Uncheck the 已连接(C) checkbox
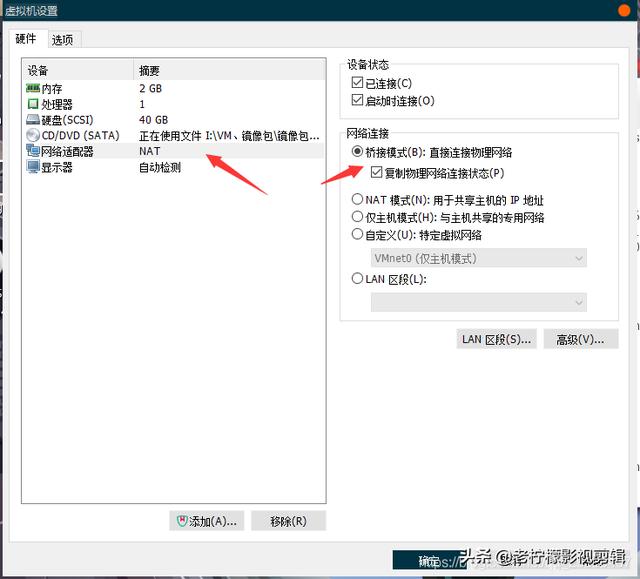 357,82
